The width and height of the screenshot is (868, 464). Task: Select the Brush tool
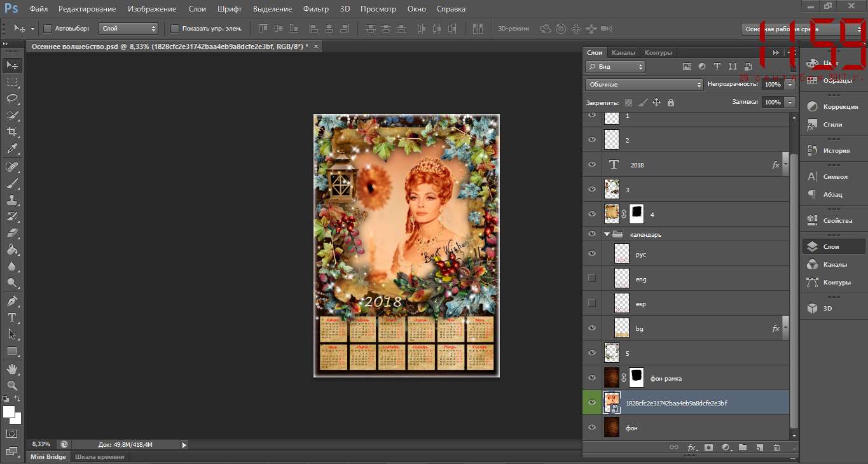tap(12, 183)
